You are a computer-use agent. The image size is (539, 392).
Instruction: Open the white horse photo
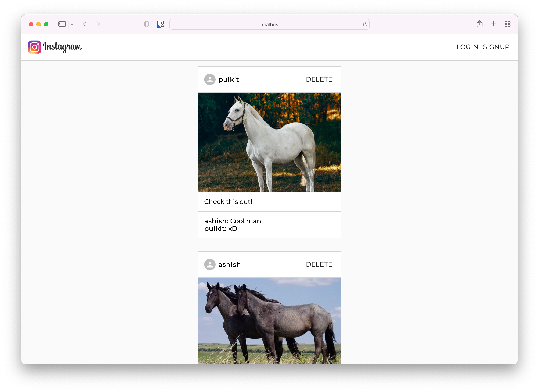(x=269, y=142)
